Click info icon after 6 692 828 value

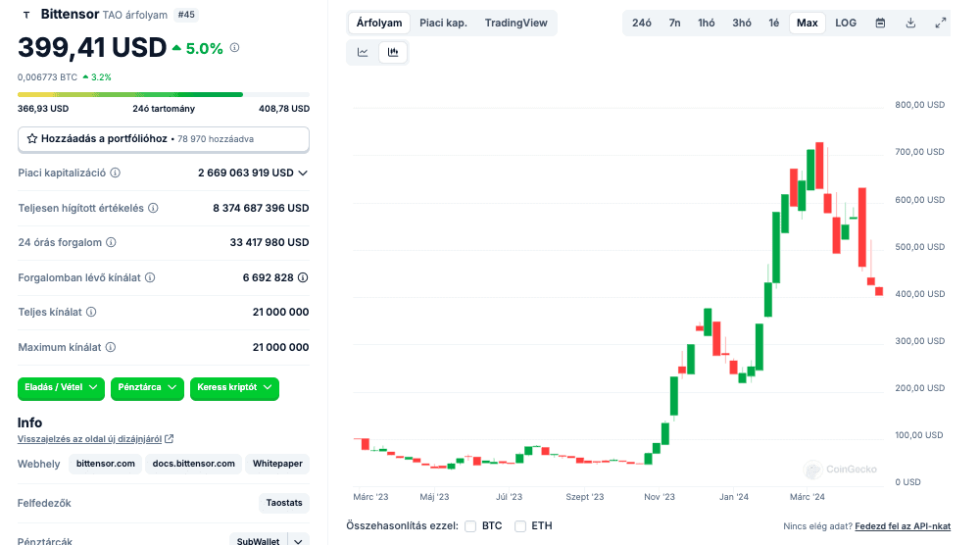(x=303, y=277)
